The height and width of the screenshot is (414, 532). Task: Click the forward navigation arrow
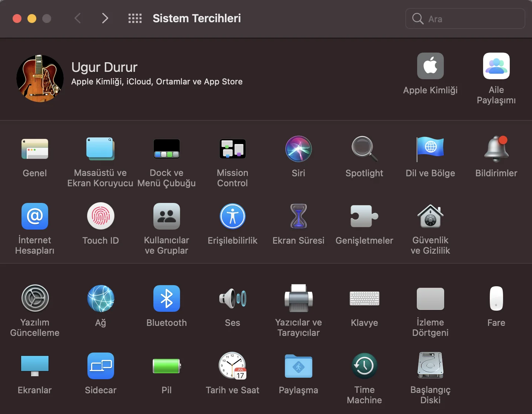tap(105, 18)
